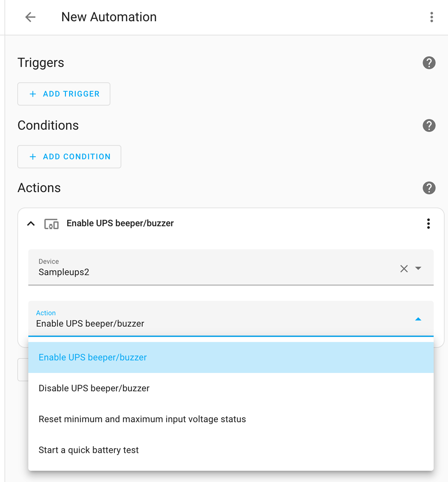Click the plus icon inside Add Condition
Screen dimensions: 448x482
click(x=32, y=156)
